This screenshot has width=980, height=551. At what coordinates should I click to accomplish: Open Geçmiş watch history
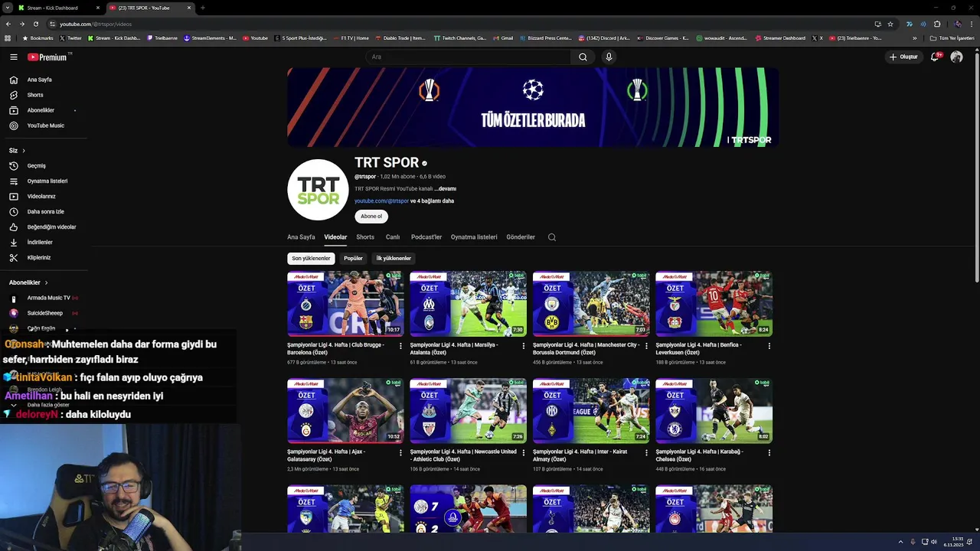pyautogui.click(x=37, y=166)
